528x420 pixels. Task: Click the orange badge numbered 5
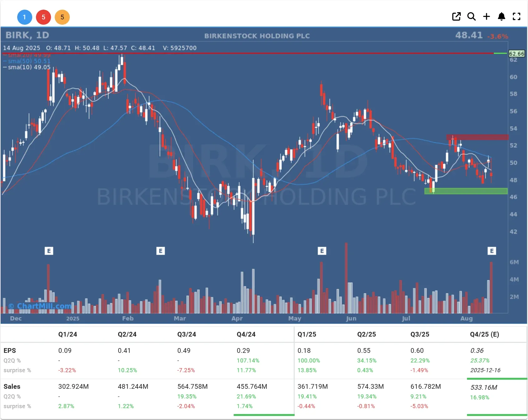coord(62,17)
